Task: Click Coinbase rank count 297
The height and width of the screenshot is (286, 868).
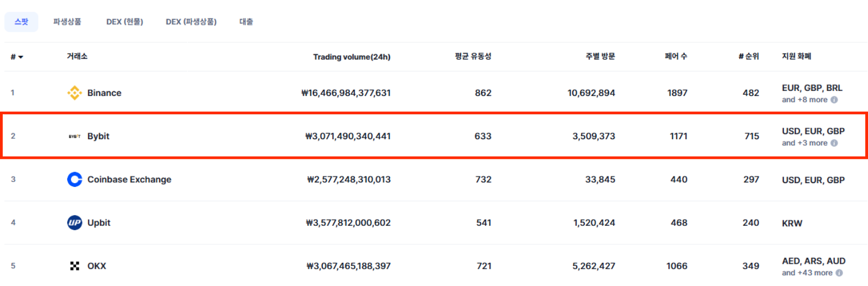Action: point(751,179)
